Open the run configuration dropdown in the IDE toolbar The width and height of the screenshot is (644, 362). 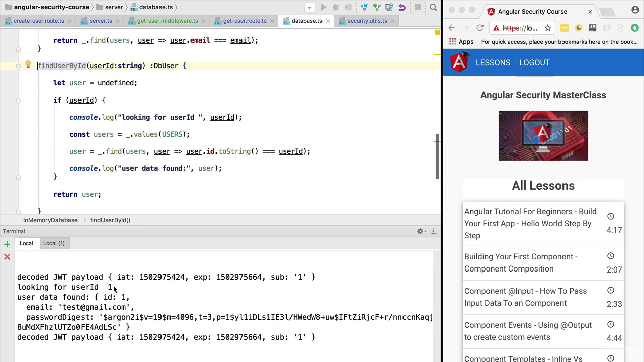click(310, 7)
